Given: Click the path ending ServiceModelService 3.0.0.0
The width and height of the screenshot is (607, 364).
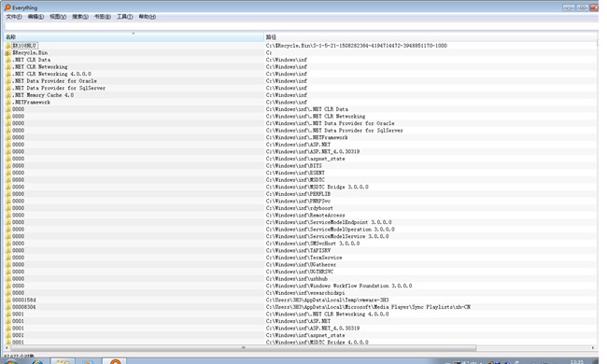Looking at the screenshot, I should pyautogui.click(x=328, y=236).
